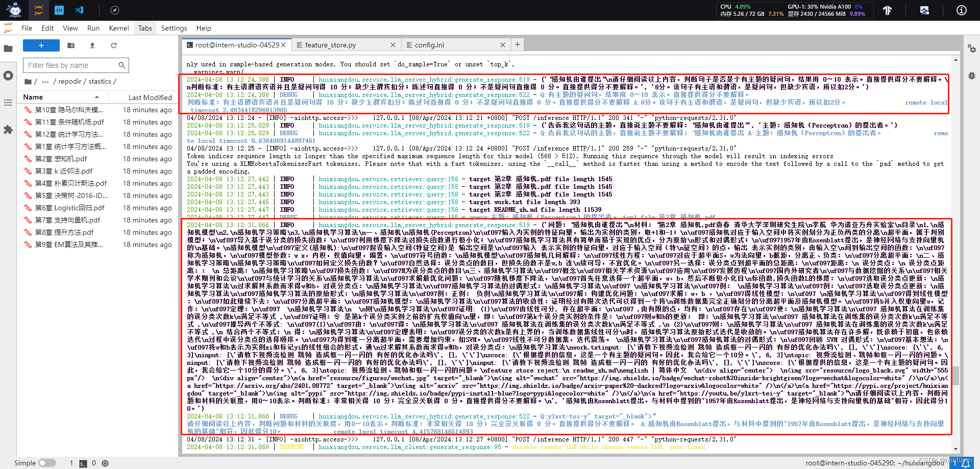The height and width of the screenshot is (469, 980).
Task: Select file 第2章 感知机.pdf
Action: click(x=99, y=159)
